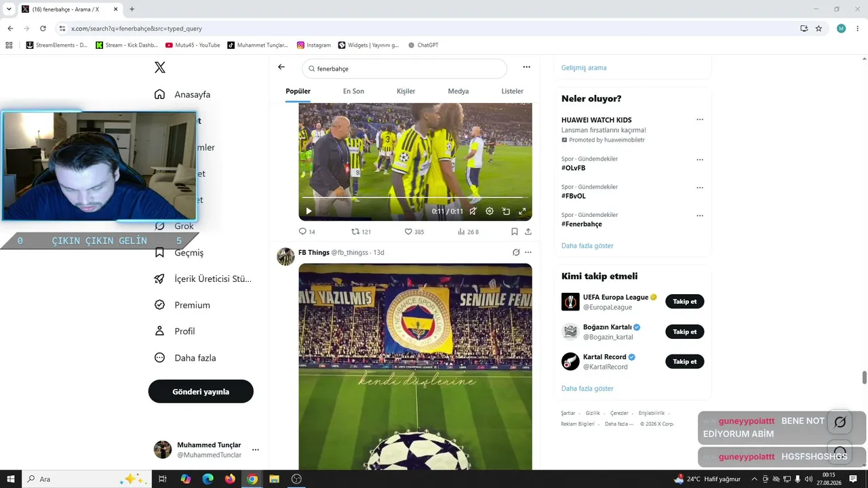This screenshot has height=488, width=868.
Task: Open the Chrome tab search dropdown
Action: [9, 9]
